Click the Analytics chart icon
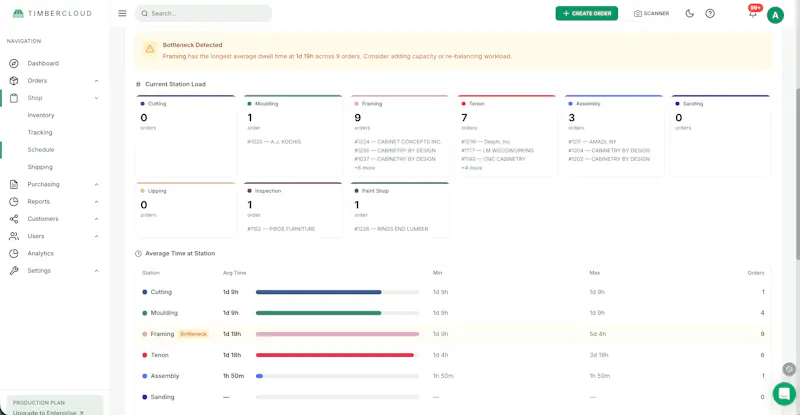800x415 pixels. point(14,253)
